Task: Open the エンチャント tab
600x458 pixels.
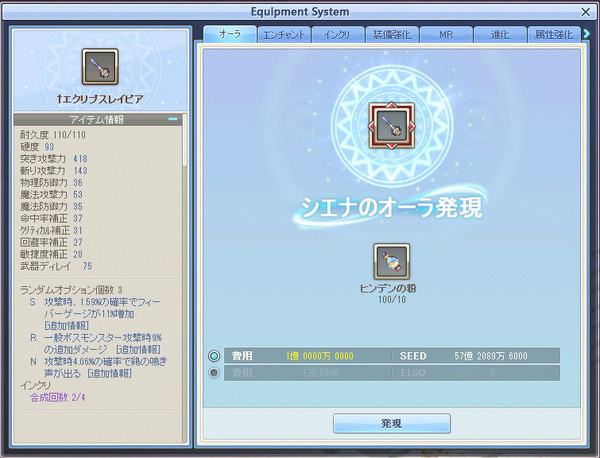Action: pos(283,34)
